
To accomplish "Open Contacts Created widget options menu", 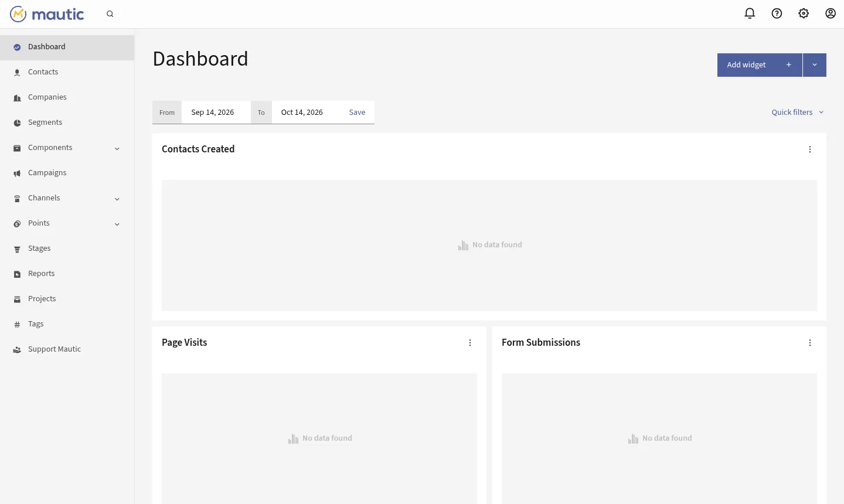I will click(x=810, y=149).
